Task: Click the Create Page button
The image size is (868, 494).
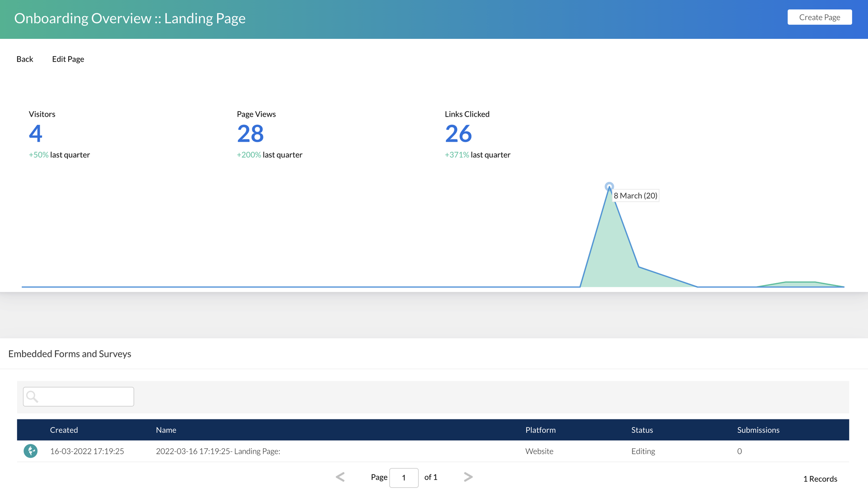Action: click(819, 17)
